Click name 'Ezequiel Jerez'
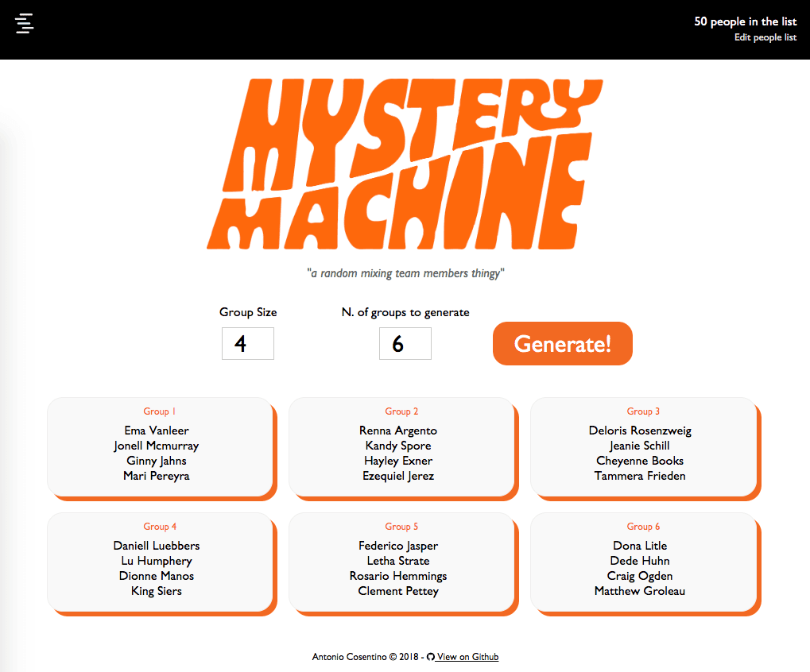The height and width of the screenshot is (672, 810). (398, 476)
